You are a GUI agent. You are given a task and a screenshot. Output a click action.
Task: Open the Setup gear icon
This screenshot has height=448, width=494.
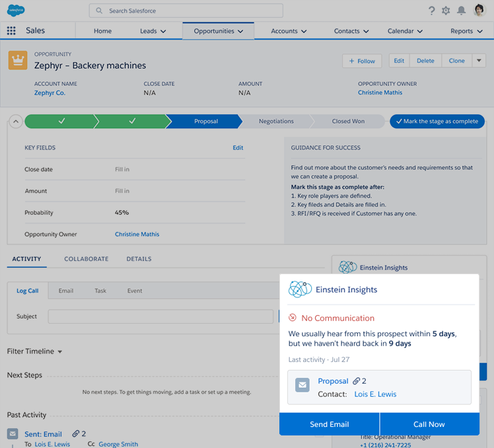[446, 11]
